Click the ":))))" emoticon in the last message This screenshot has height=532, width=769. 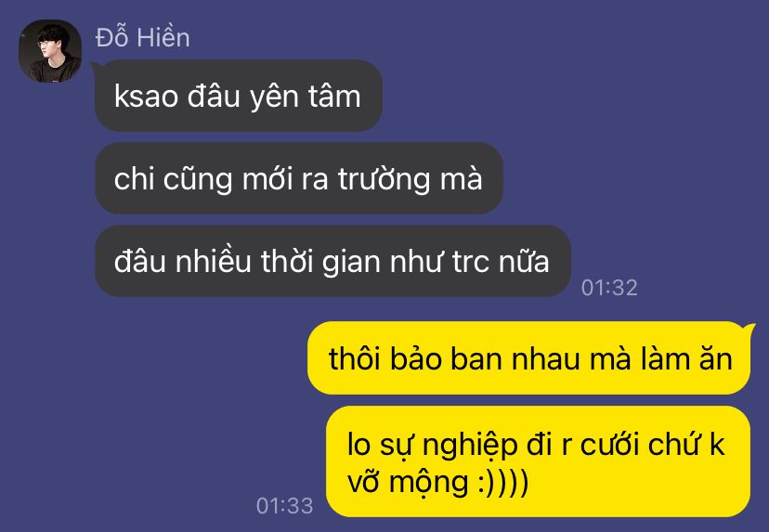pos(502,482)
